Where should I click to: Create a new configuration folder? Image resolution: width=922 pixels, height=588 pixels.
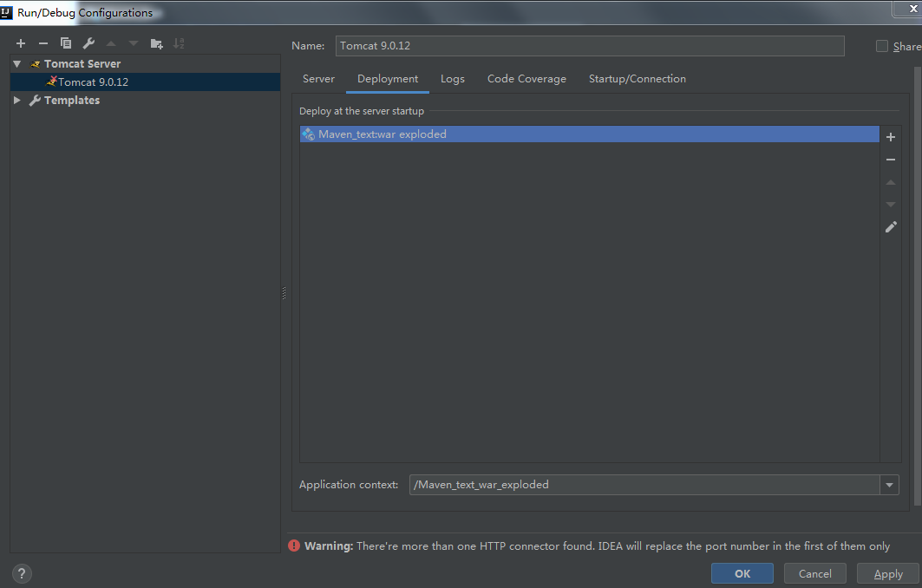(156, 43)
